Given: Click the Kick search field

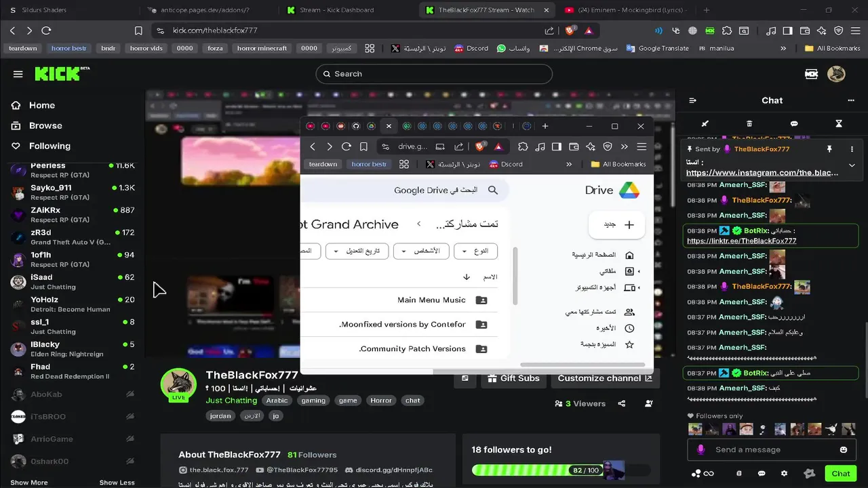Looking at the screenshot, I should 434,74.
